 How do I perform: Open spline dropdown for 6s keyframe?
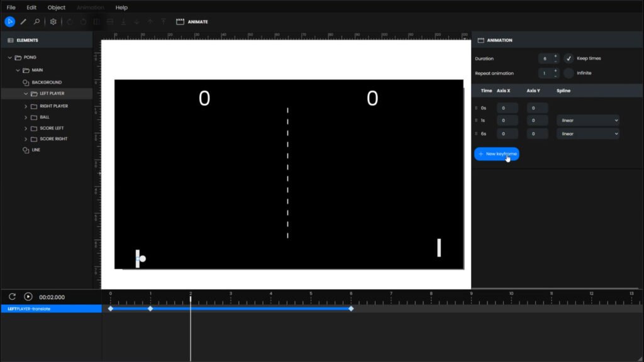tap(587, 134)
